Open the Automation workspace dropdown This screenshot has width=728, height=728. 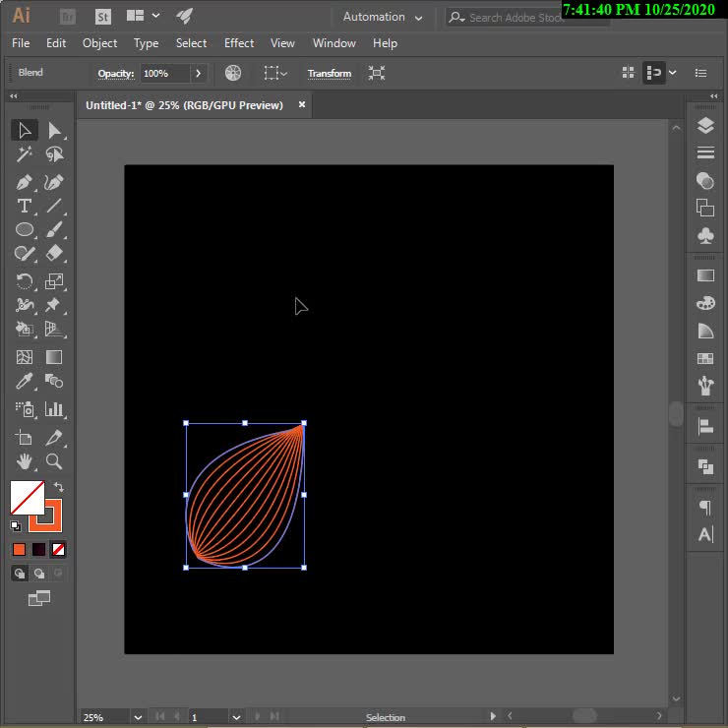(383, 17)
